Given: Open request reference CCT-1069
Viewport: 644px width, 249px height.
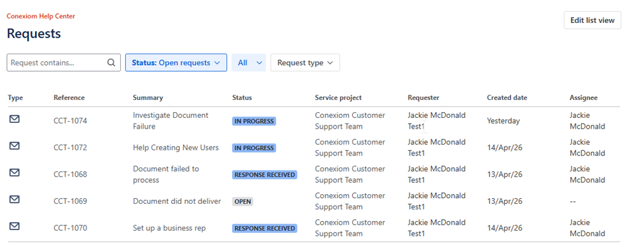Looking at the screenshot, I should pos(70,201).
